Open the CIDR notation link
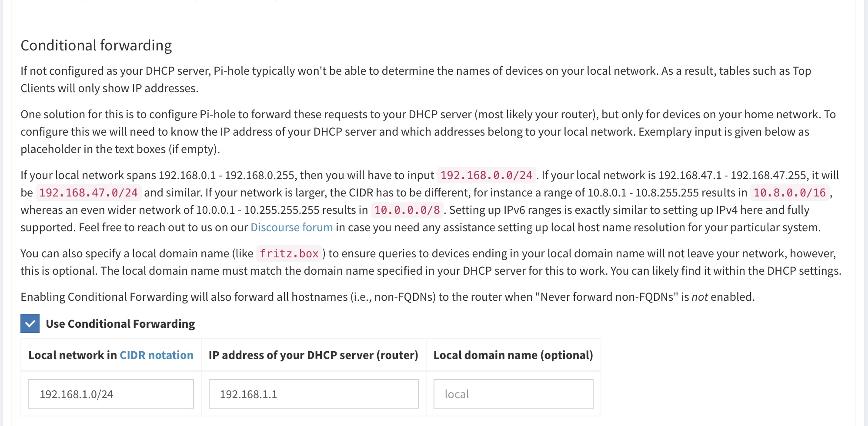Viewport: 868px width, 426px height. click(157, 355)
